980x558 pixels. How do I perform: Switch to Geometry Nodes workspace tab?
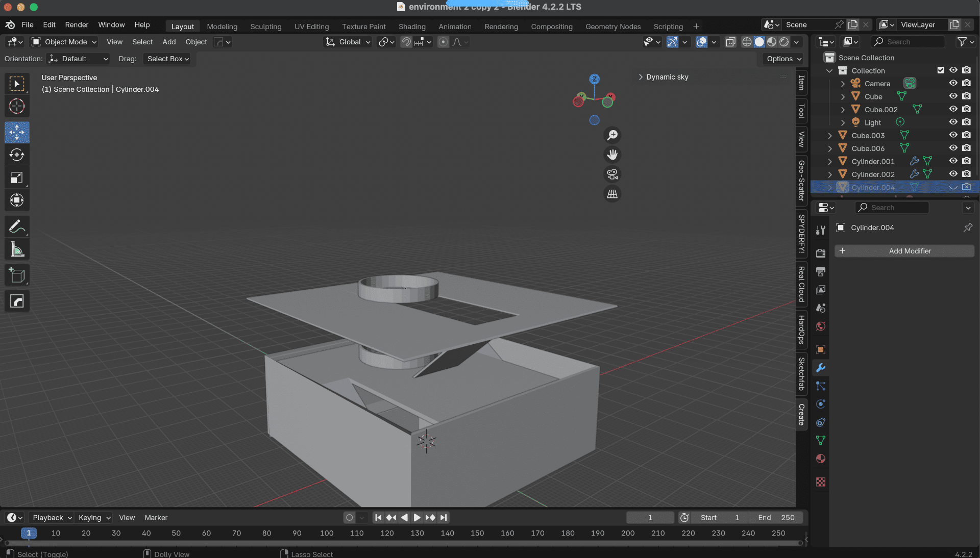[613, 27]
